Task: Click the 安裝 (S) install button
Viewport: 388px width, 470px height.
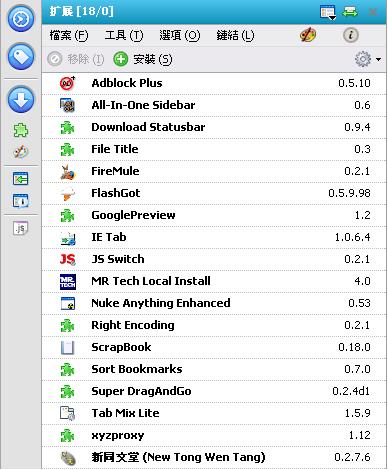Action: tap(143, 59)
